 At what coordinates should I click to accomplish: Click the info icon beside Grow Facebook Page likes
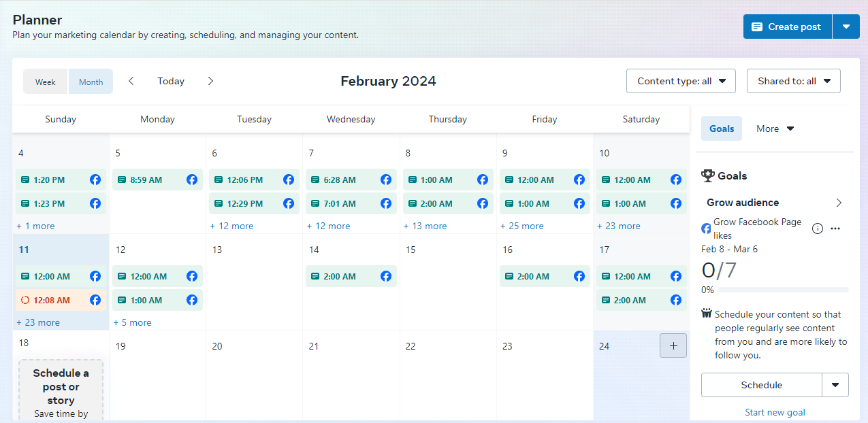coord(818,229)
